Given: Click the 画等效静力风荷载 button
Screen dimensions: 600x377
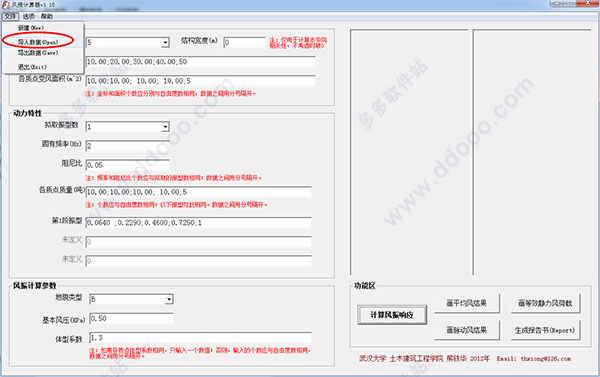Looking at the screenshot, I should 545,304.
